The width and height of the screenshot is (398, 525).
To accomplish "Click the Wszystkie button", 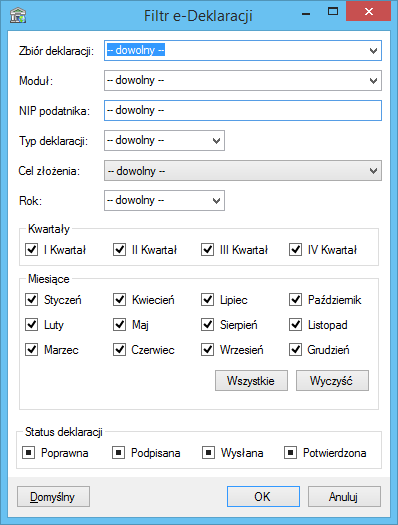I will click(251, 380).
